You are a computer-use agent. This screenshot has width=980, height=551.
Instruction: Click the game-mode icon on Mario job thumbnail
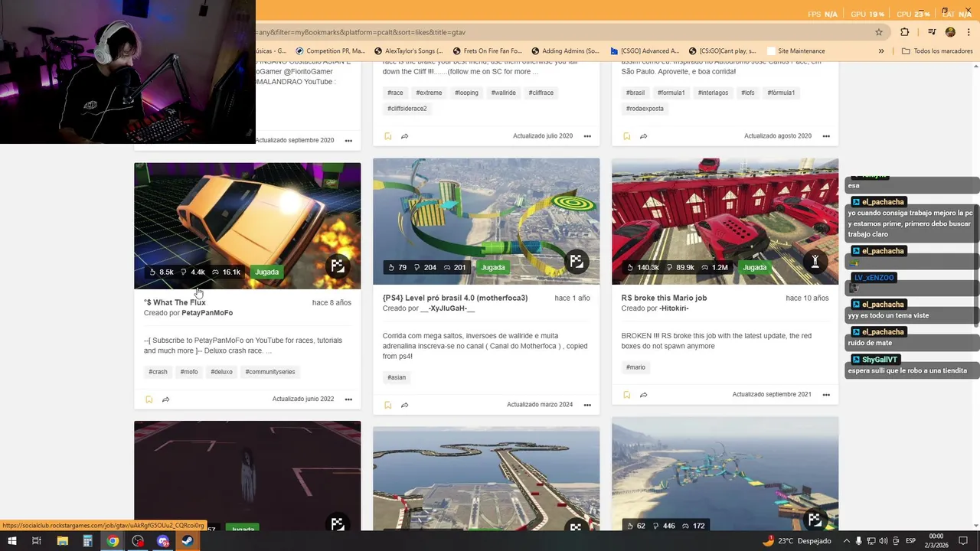point(815,262)
